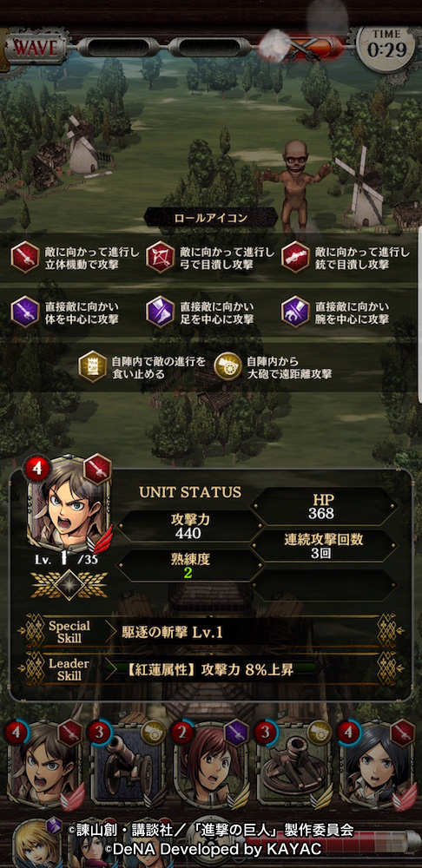Viewport: 422px width, 868px height.
Task: Tap the purple leg attack role icon
Action: pyautogui.click(x=160, y=312)
